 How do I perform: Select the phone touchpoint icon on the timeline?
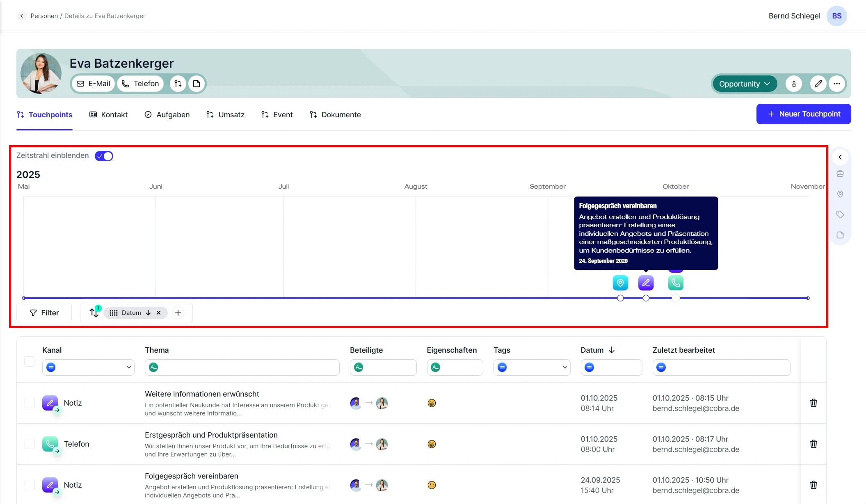(675, 283)
